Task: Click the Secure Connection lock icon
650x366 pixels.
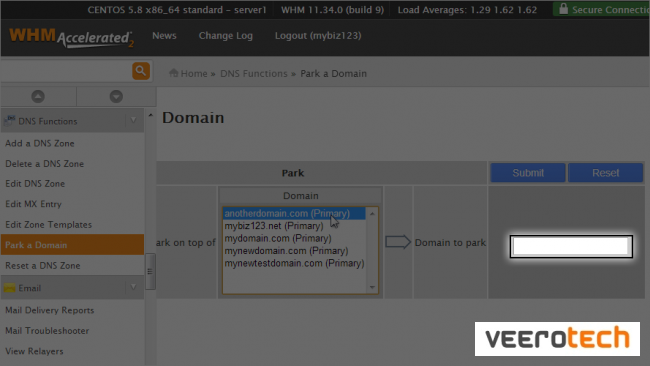Action: [563, 9]
